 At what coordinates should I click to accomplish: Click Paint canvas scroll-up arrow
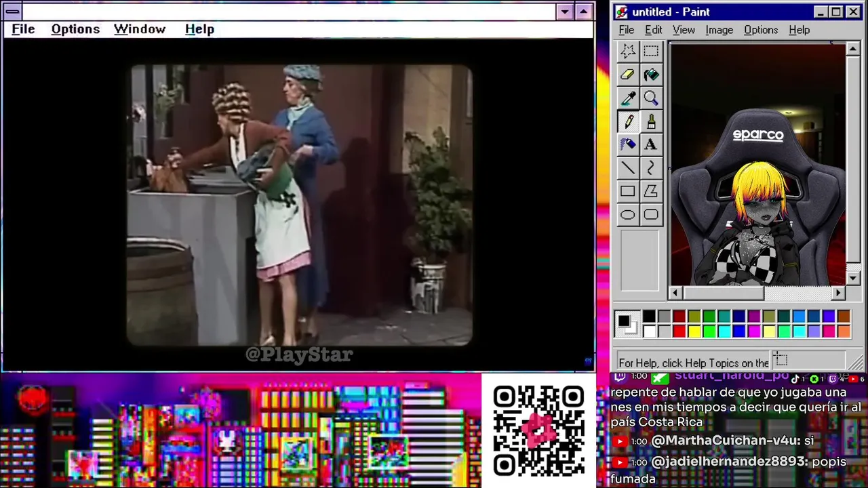(853, 49)
